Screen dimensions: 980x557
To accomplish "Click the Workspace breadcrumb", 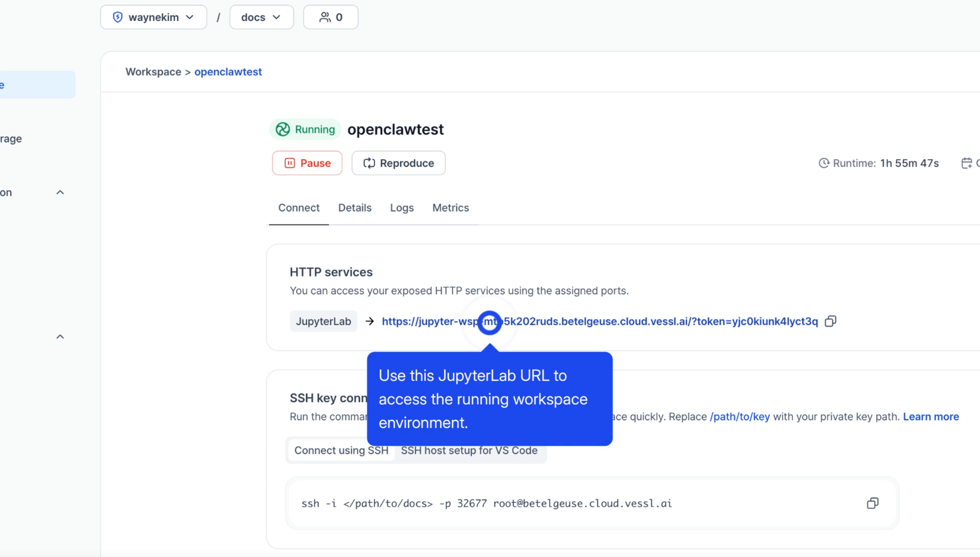I will point(153,72).
